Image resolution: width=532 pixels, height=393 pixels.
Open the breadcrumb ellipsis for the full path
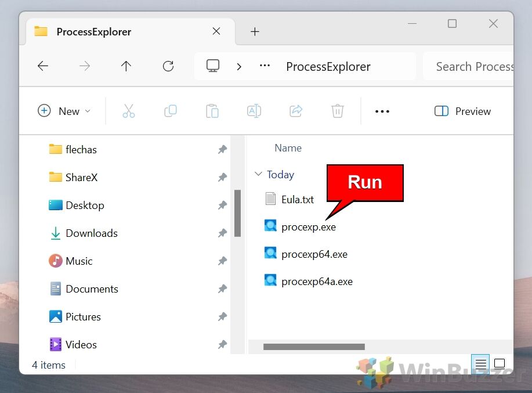point(265,66)
